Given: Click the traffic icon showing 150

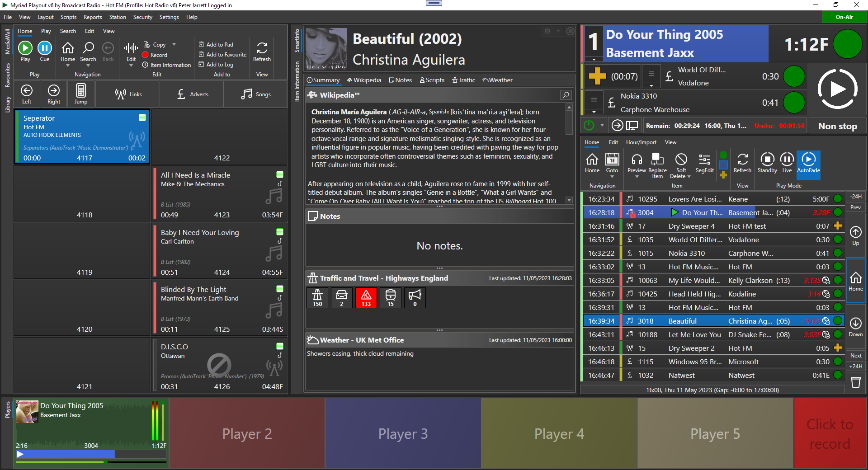Looking at the screenshot, I should coord(317,298).
